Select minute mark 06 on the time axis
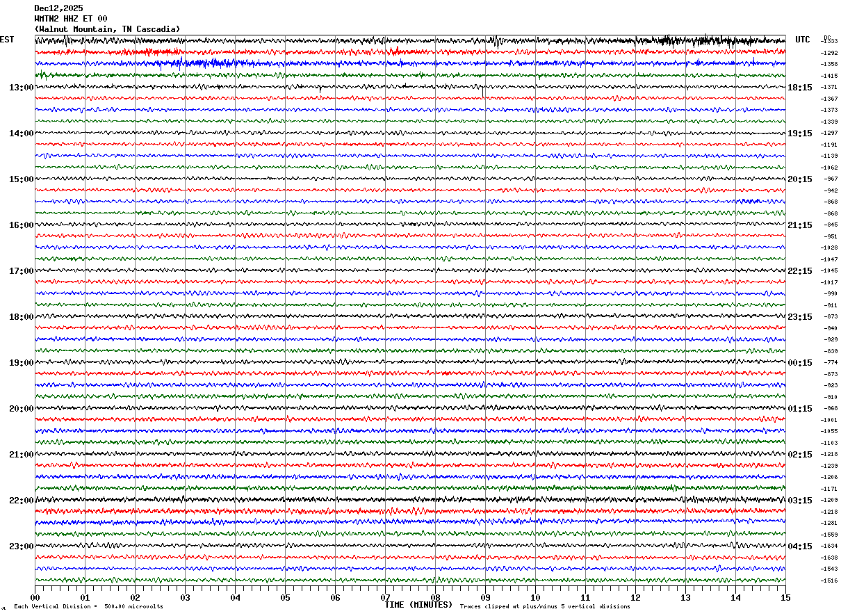Screen dimensions: 841x616 tap(335, 597)
